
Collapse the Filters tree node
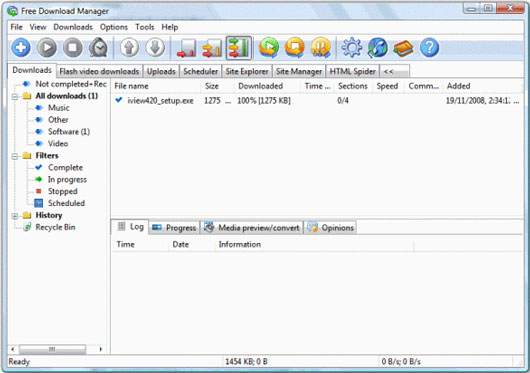tap(15, 156)
